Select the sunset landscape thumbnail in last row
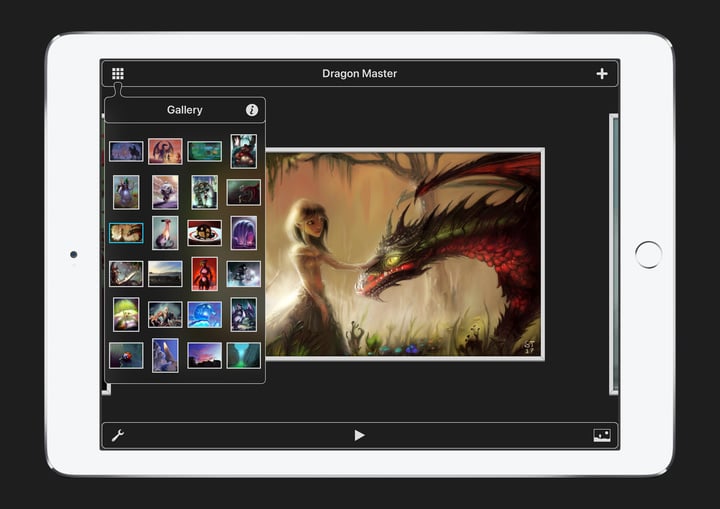The height and width of the screenshot is (509, 720). 204,356
